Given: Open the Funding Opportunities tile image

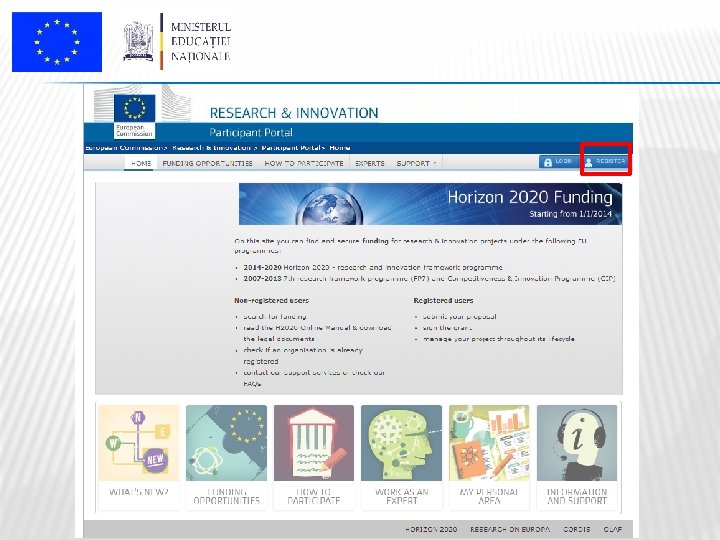Looking at the screenshot, I should 226,443.
